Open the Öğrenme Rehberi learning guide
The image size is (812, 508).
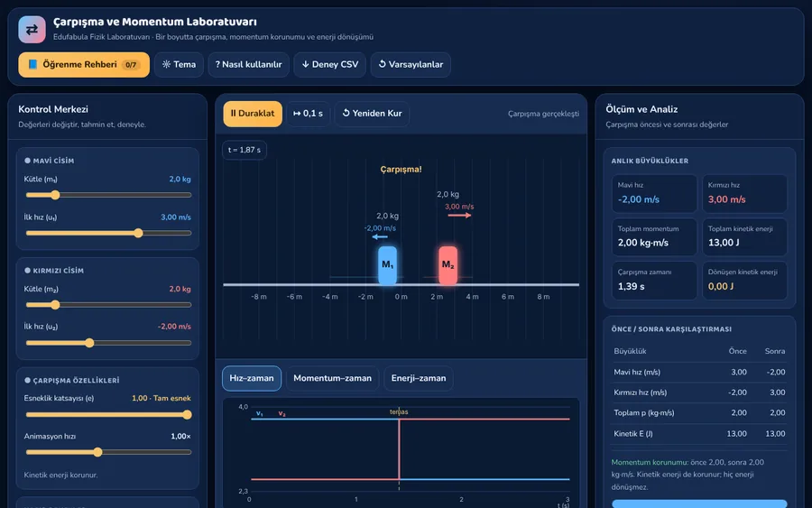[84, 65]
